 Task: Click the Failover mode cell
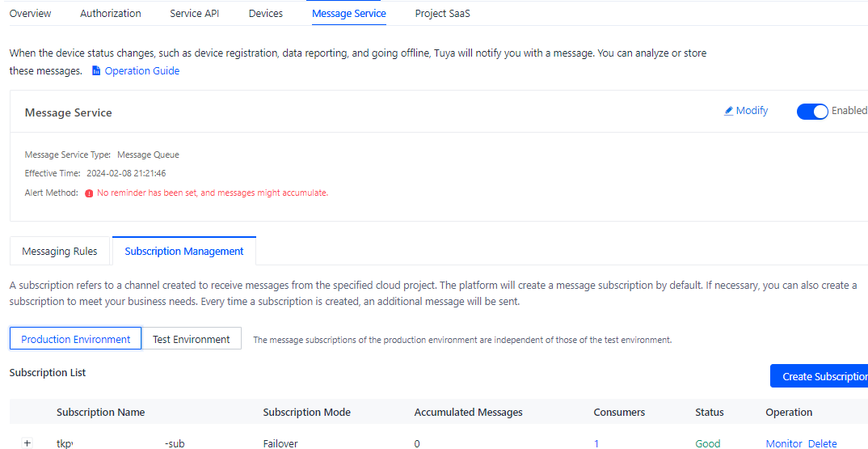(280, 443)
